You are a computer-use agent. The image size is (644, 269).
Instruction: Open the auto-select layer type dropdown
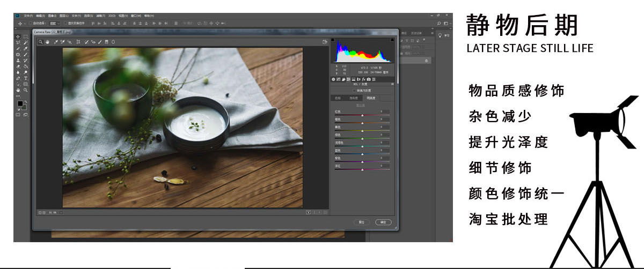(54, 24)
